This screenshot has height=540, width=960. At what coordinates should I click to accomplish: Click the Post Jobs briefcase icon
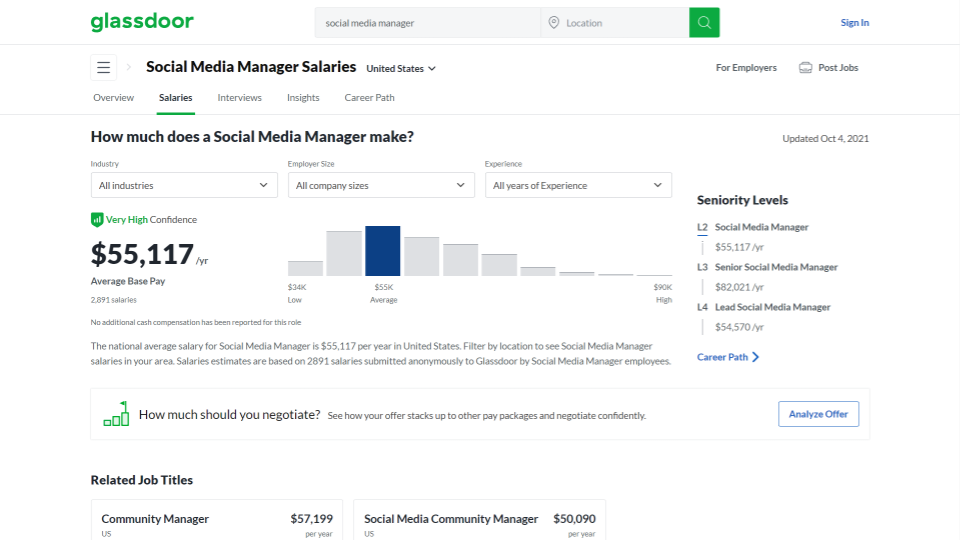point(806,67)
